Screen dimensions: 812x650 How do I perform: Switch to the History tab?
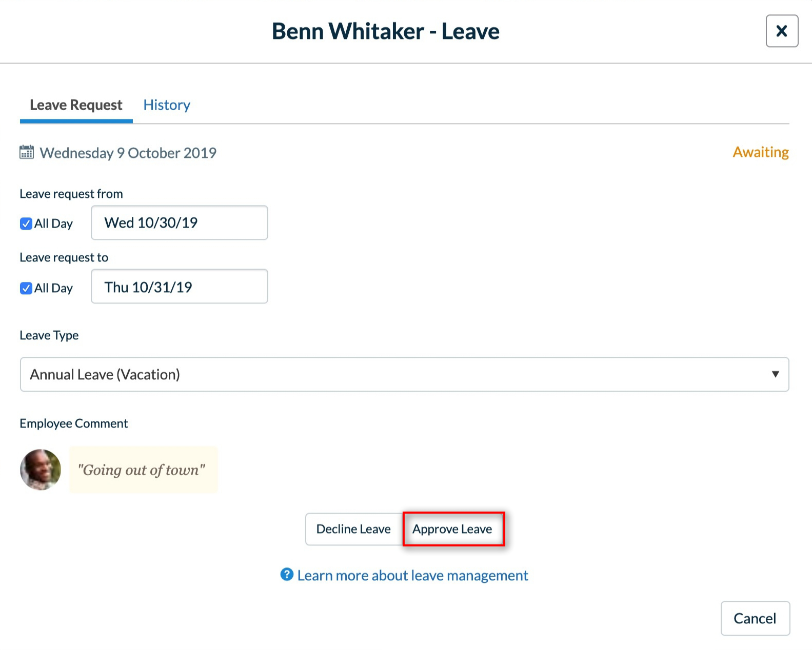pos(167,105)
